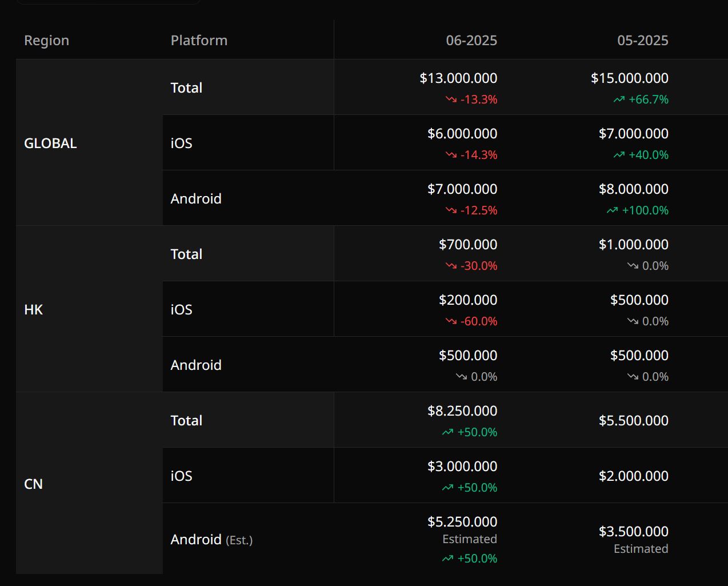
Task: Click the 06-2025 column header
Action: (471, 41)
